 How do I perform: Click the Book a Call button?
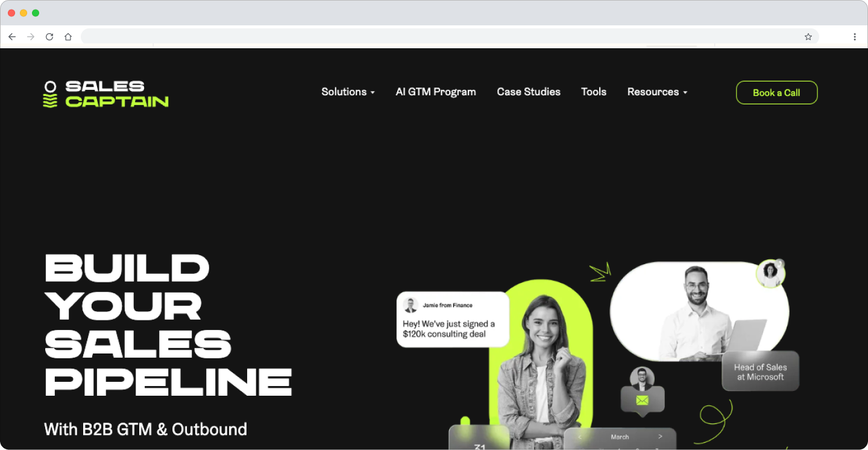click(776, 92)
